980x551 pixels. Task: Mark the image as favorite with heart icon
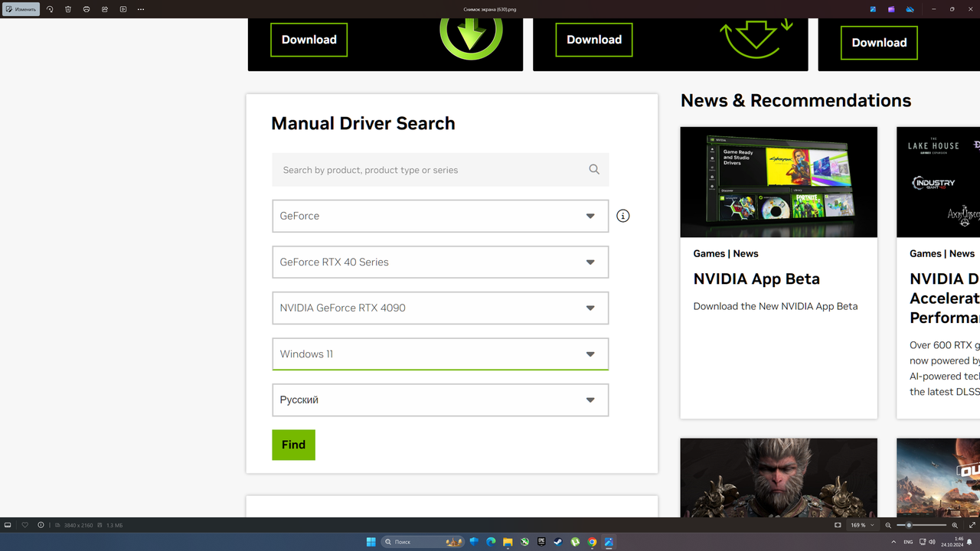pyautogui.click(x=24, y=525)
